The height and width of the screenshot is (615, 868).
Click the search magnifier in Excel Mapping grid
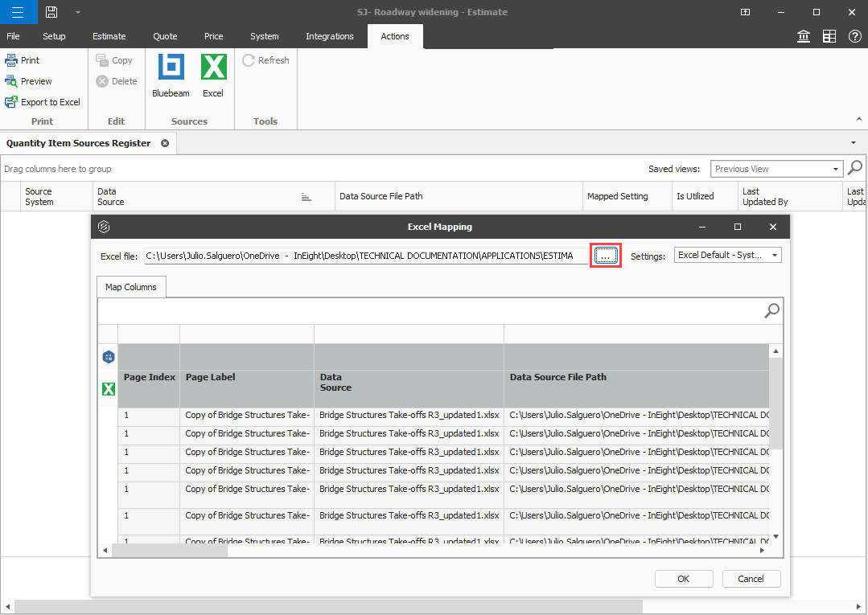pos(771,311)
